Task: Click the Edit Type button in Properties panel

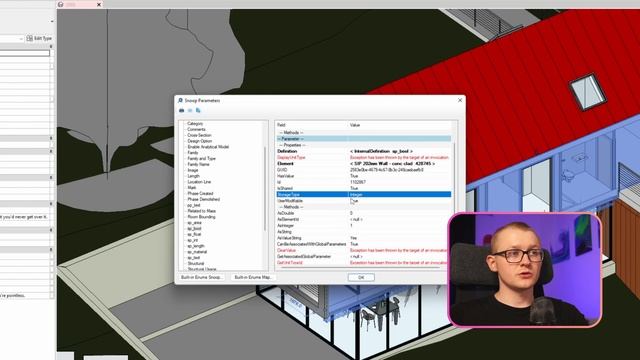Action: (x=39, y=38)
